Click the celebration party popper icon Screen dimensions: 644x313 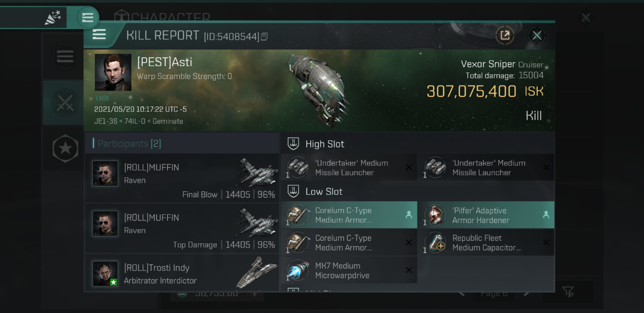[53, 17]
